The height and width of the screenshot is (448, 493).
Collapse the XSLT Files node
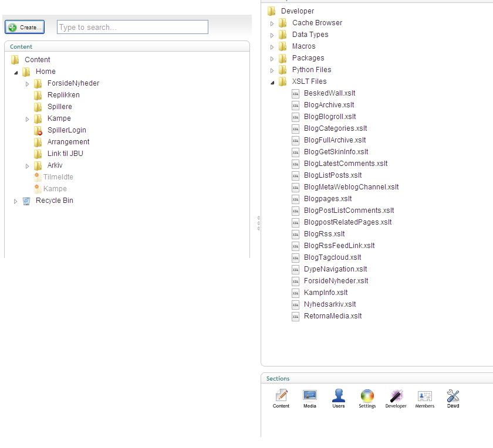point(272,83)
